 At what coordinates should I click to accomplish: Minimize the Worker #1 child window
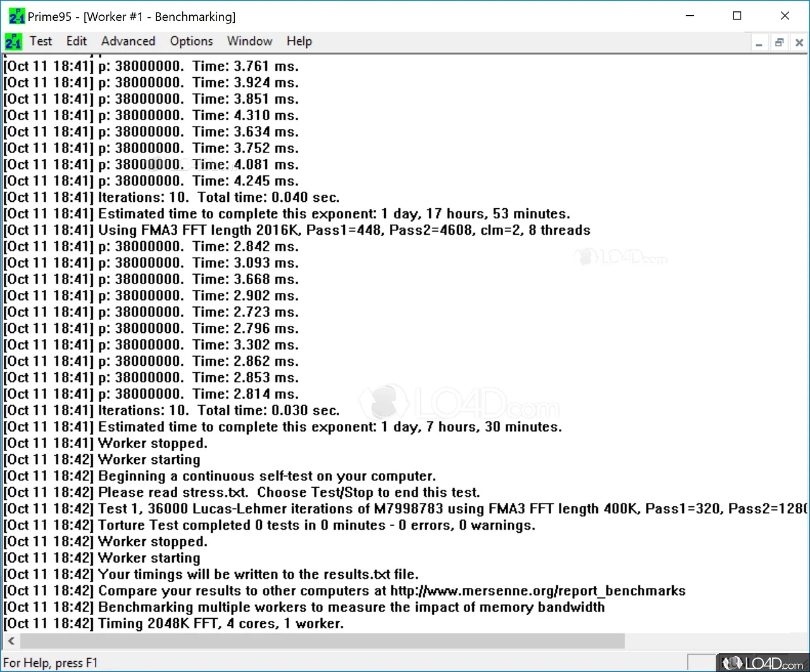coord(759,42)
